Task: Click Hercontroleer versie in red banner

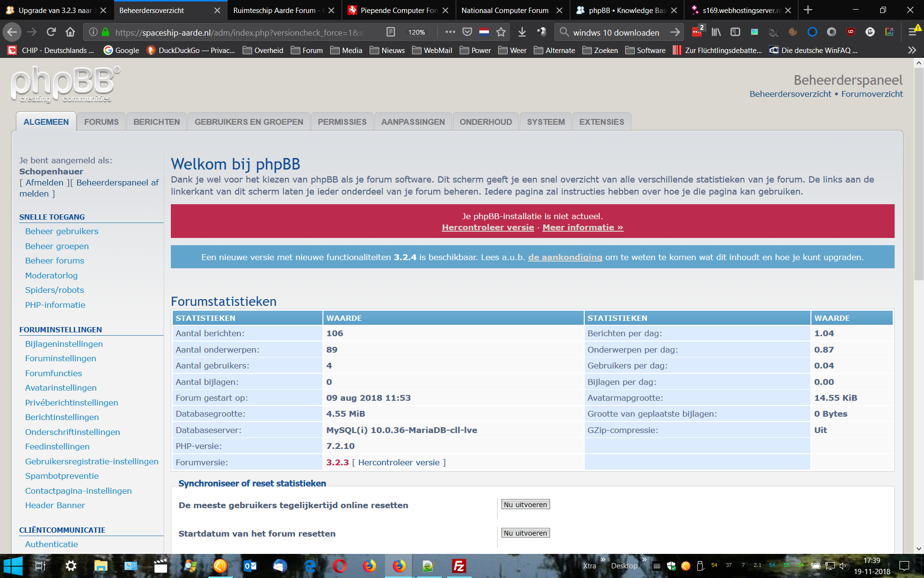Action: 488,227
